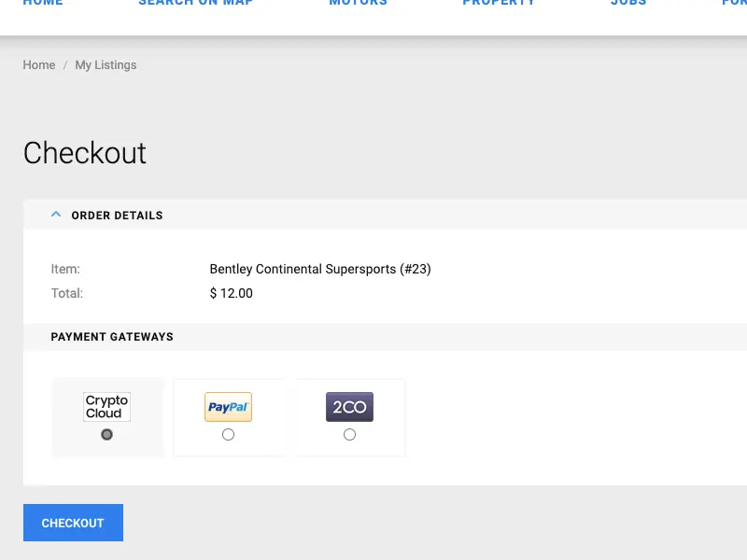
Task: Click the Total: label
Action: tap(67, 293)
